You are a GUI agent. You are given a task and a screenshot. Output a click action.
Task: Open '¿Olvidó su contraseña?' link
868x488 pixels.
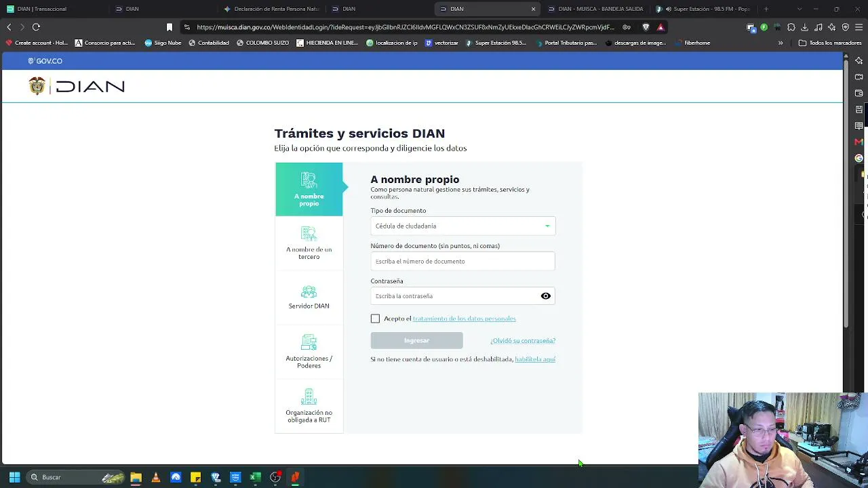(523, 341)
